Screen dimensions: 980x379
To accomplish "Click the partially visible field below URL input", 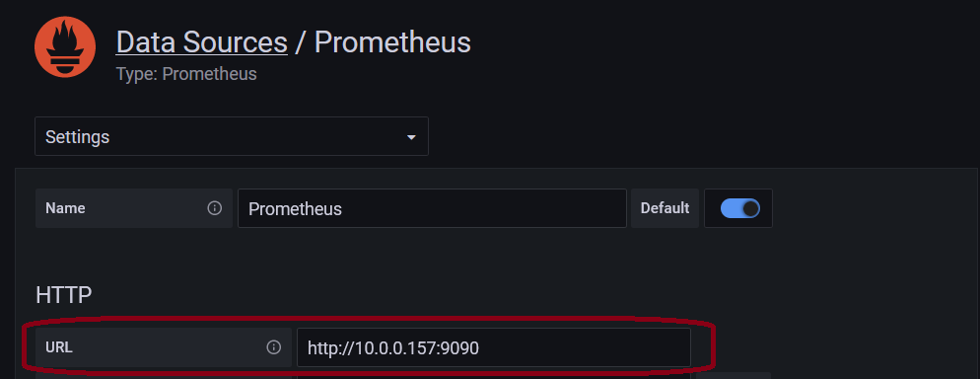I will tap(494, 375).
